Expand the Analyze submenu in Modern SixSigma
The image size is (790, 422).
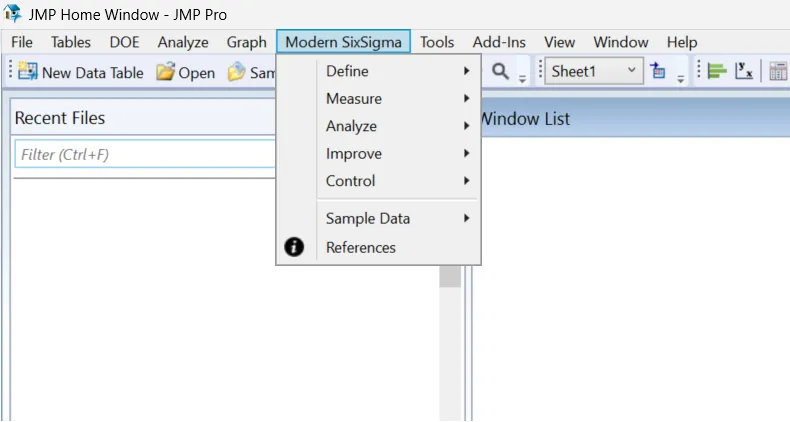pos(378,126)
